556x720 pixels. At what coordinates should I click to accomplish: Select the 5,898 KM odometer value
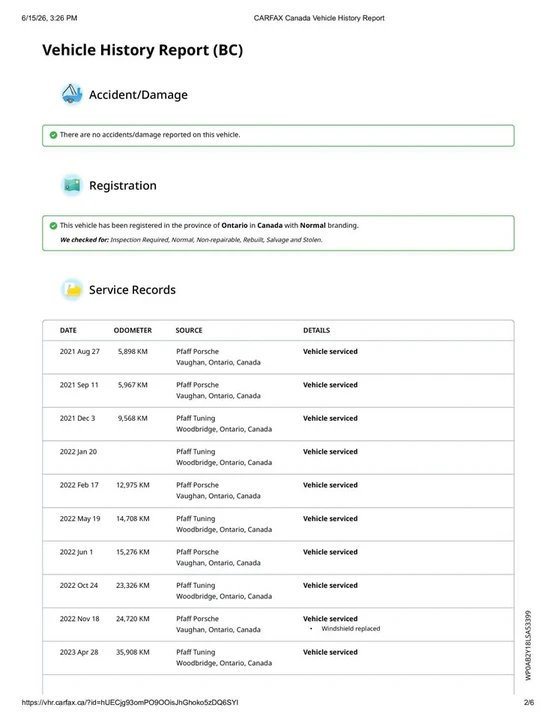pyautogui.click(x=133, y=351)
